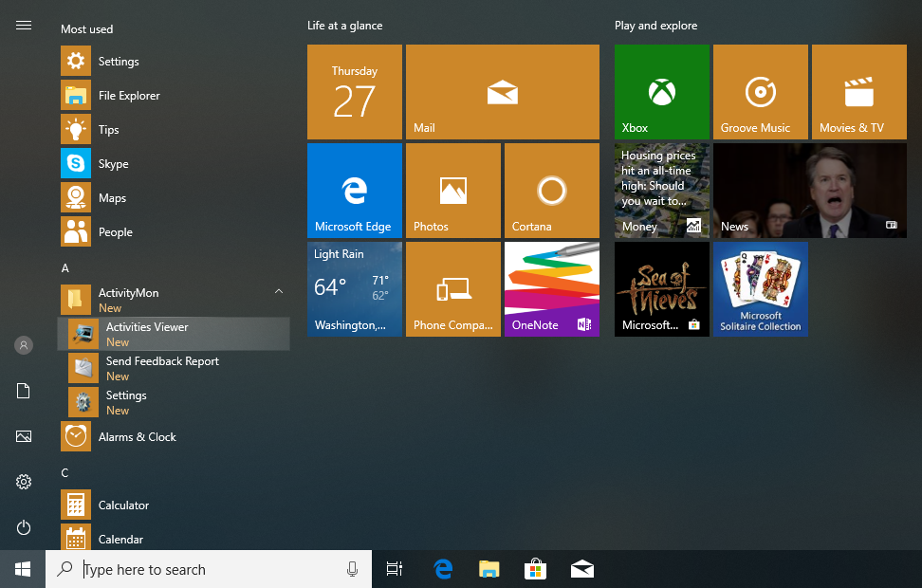The width and height of the screenshot is (922, 588).
Task: Open the People app
Action: pyautogui.click(x=175, y=231)
